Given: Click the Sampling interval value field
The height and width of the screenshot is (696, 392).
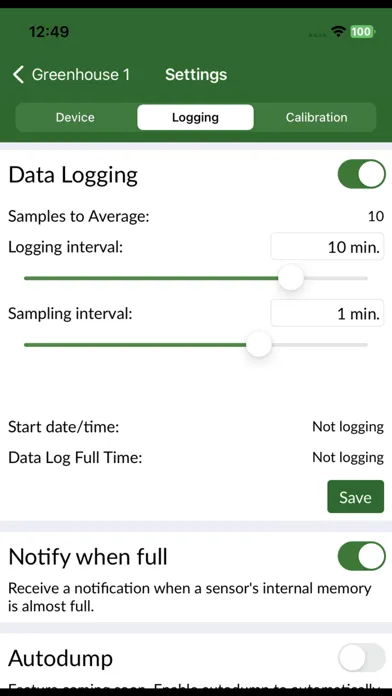Looking at the screenshot, I should (x=327, y=313).
